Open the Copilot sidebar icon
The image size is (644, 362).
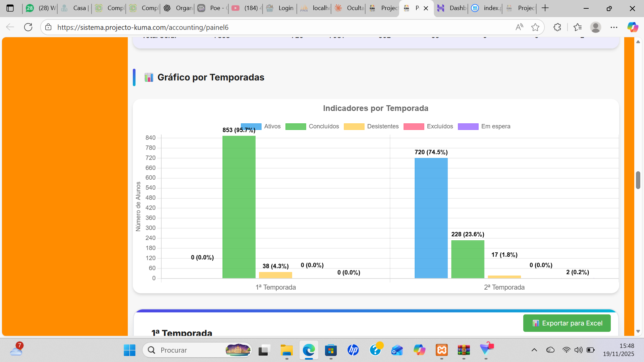pos(633,27)
